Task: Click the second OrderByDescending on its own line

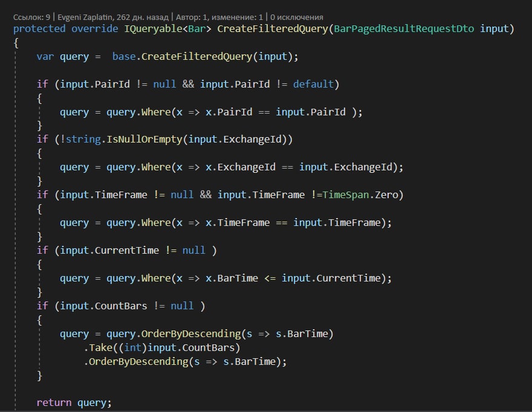Action: click(x=138, y=362)
